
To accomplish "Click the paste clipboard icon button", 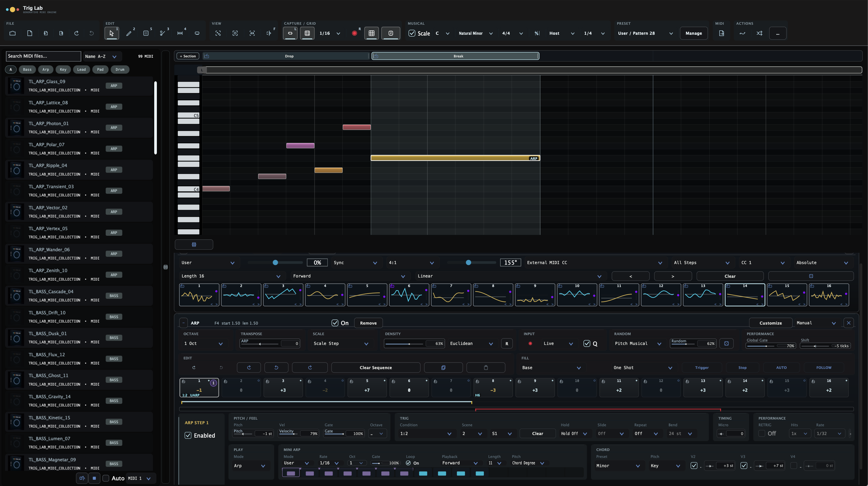I will (485, 368).
